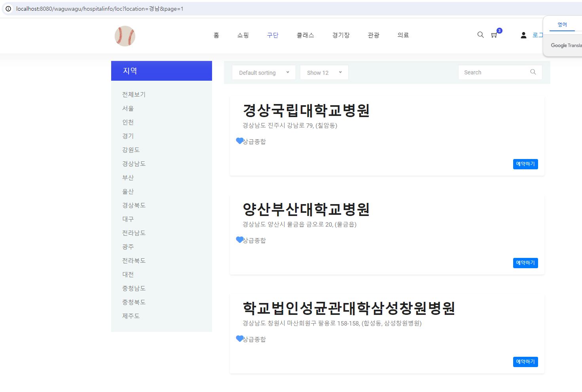Toggle heart for 경상국립대학교병원
Viewport: 582px width, 392px height.
pyautogui.click(x=239, y=141)
